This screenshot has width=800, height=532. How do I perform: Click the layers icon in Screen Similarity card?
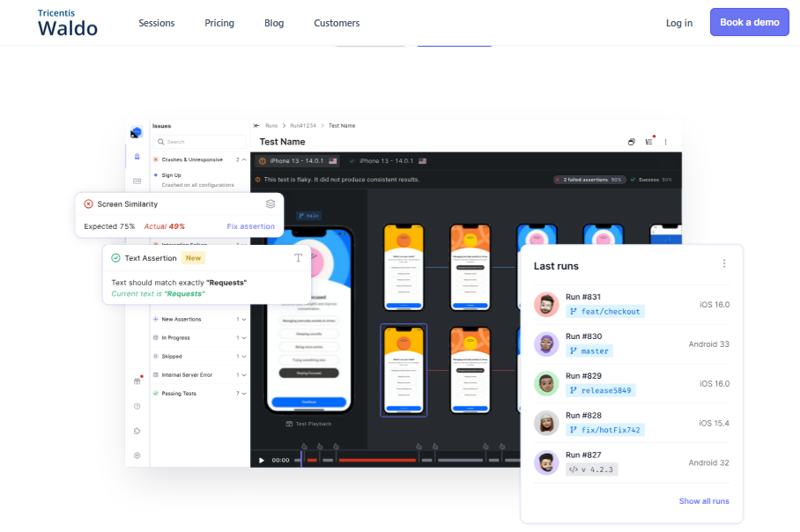(270, 203)
